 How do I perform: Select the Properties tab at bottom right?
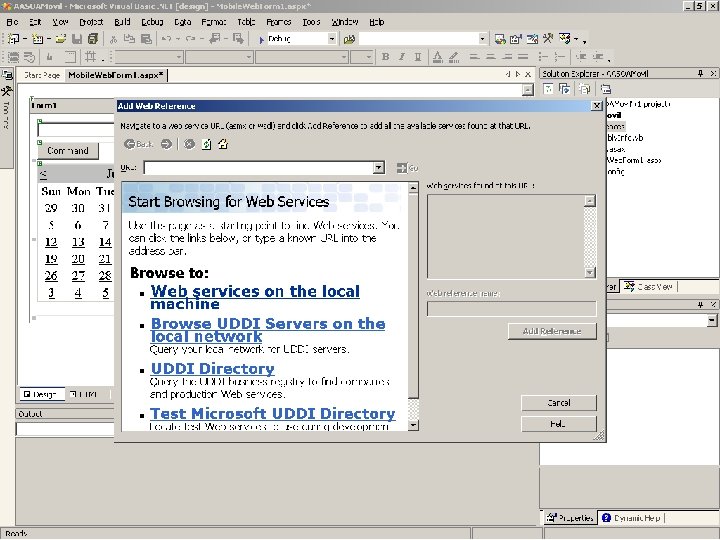pos(569,518)
